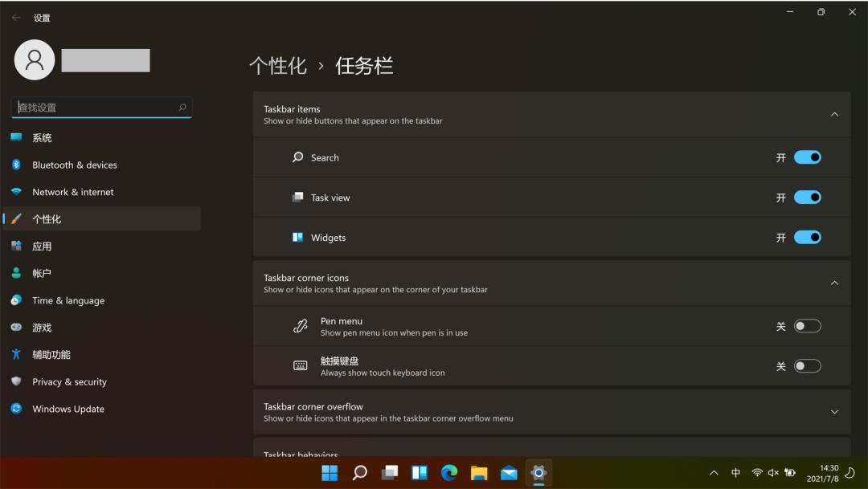Click the 触摸键盘 keyboard icon
The height and width of the screenshot is (489, 868).
300,365
